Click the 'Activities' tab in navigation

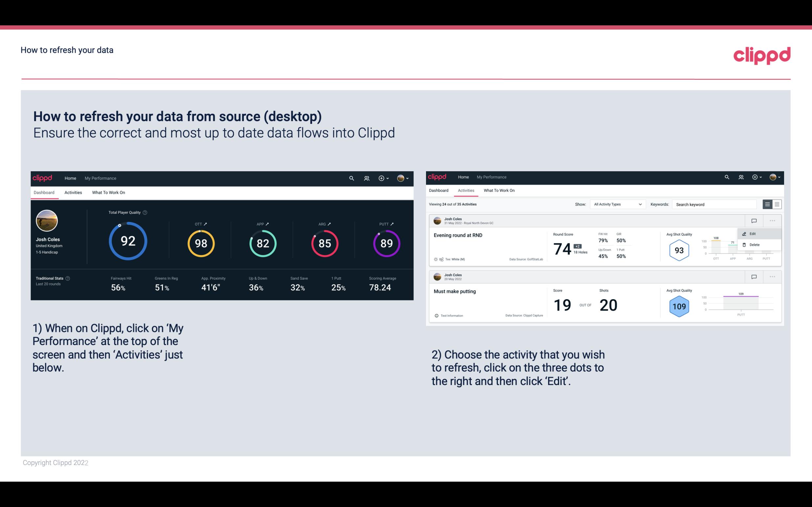point(73,192)
